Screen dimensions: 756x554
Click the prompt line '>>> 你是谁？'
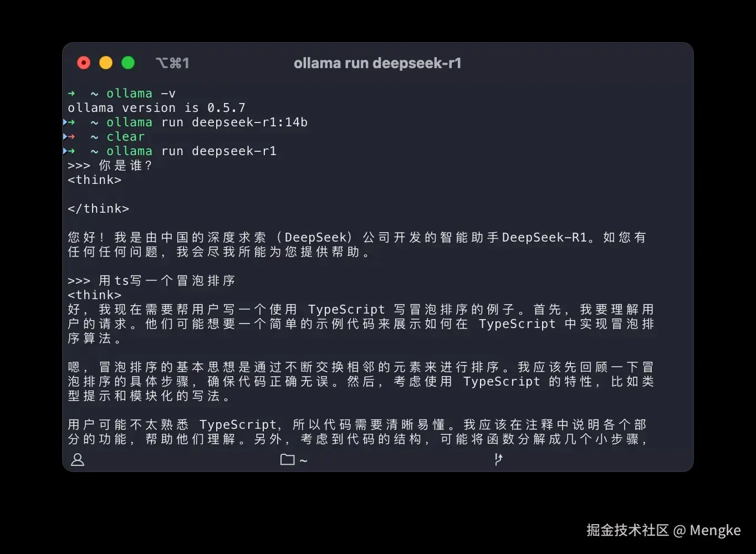[x=110, y=166]
